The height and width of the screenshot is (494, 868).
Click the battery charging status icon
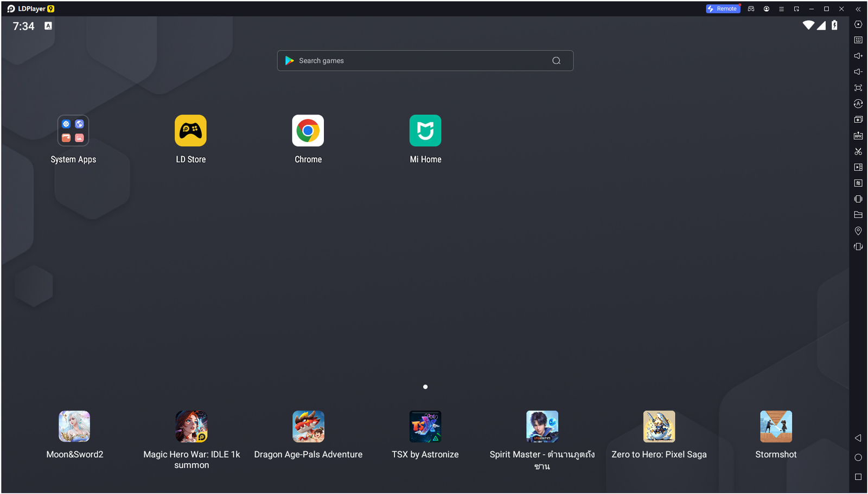click(835, 25)
